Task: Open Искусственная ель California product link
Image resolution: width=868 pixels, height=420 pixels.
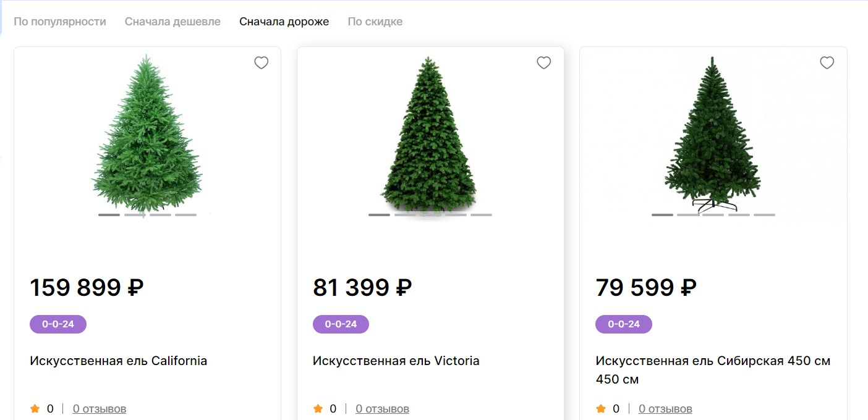Action: (118, 361)
